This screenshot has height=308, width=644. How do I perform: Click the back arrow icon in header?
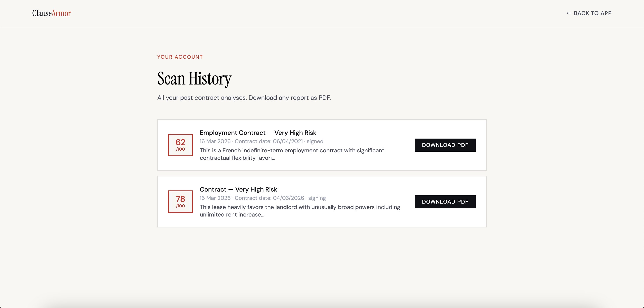pyautogui.click(x=569, y=13)
